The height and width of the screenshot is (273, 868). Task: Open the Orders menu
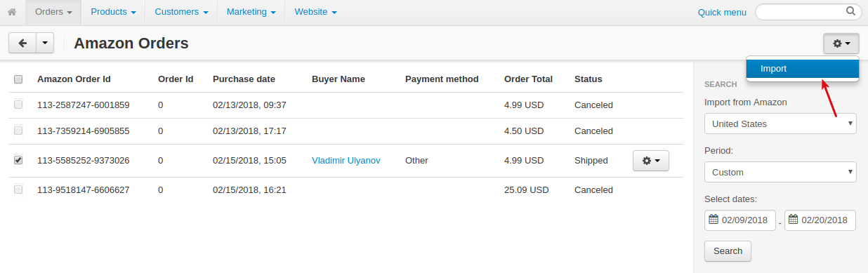(53, 12)
